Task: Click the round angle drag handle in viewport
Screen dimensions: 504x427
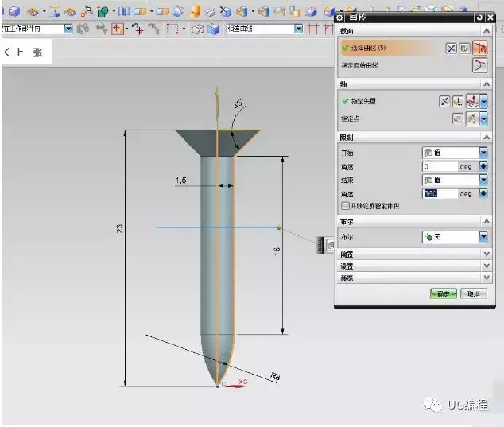Action: click(279, 227)
